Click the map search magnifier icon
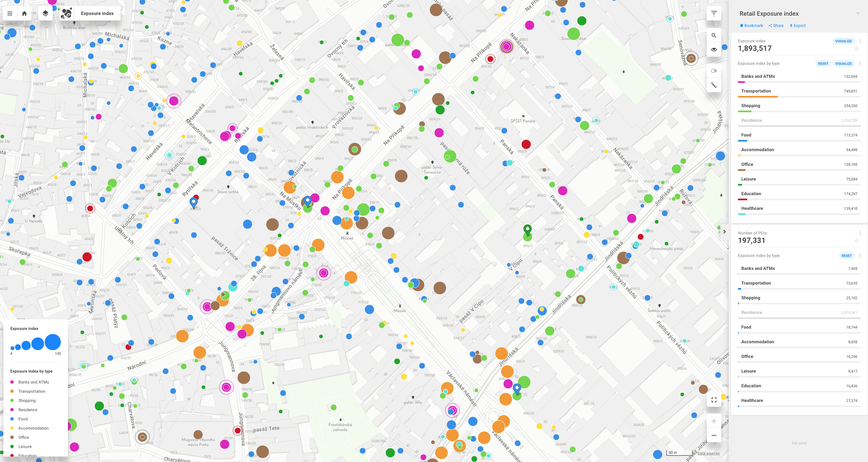 [714, 35]
